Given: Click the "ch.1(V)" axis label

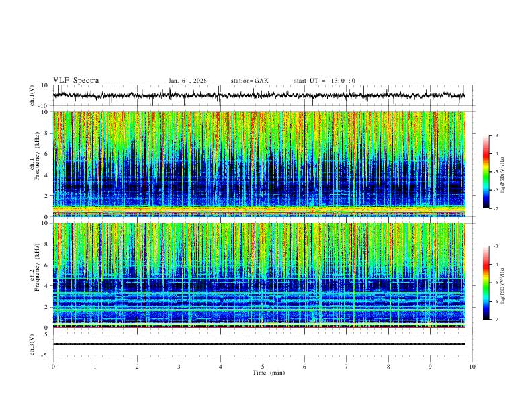Looking at the screenshot, I should 32,95.
